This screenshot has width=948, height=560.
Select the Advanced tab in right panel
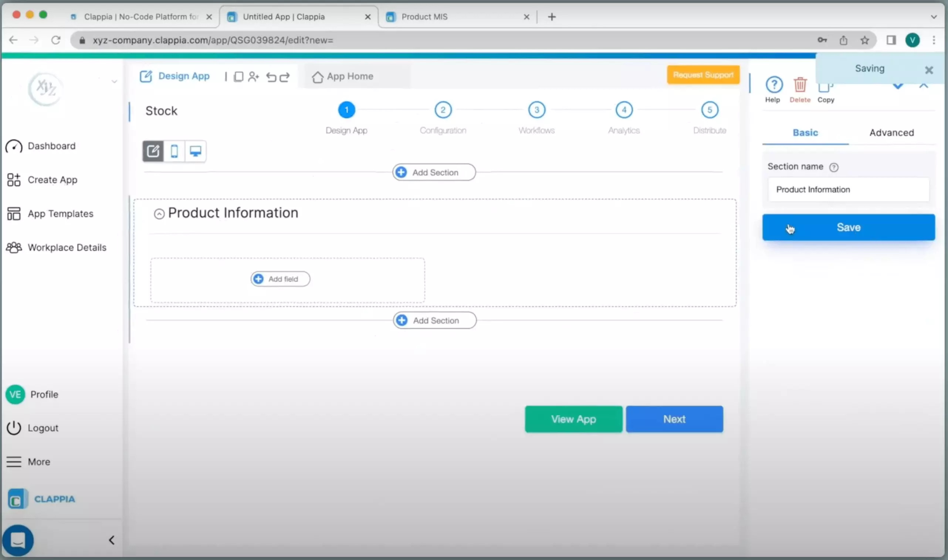(x=892, y=133)
